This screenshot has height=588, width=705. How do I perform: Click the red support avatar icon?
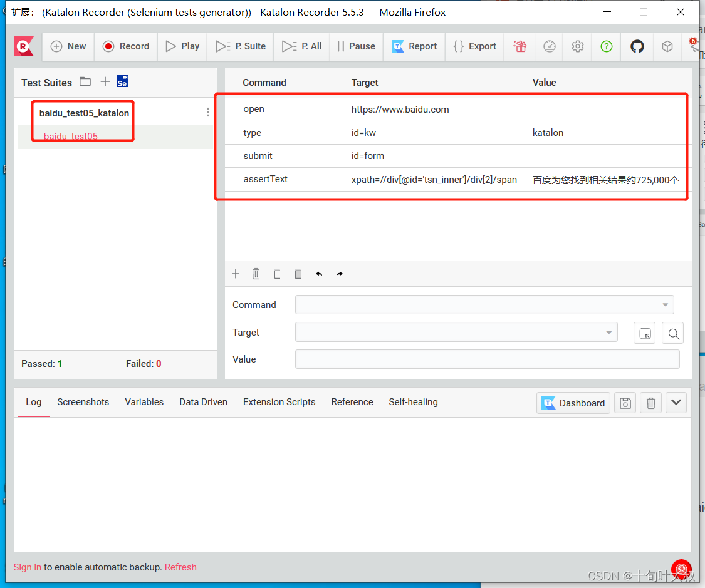click(681, 569)
